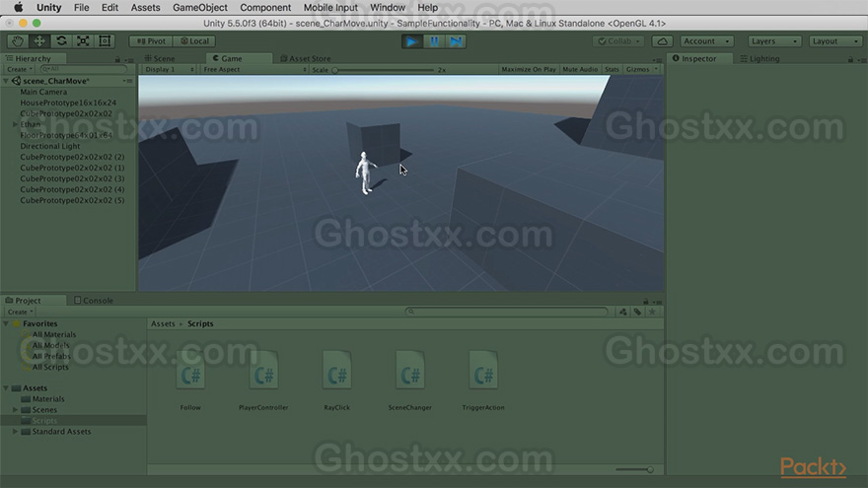
Task: Select Main Camera in Hierarchy
Action: (43, 92)
